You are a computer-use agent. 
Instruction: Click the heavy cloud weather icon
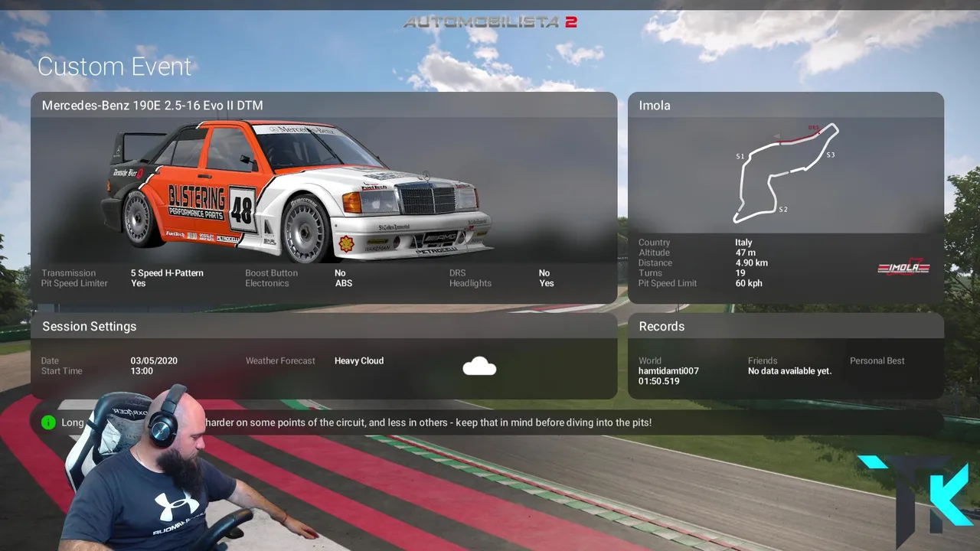(479, 367)
